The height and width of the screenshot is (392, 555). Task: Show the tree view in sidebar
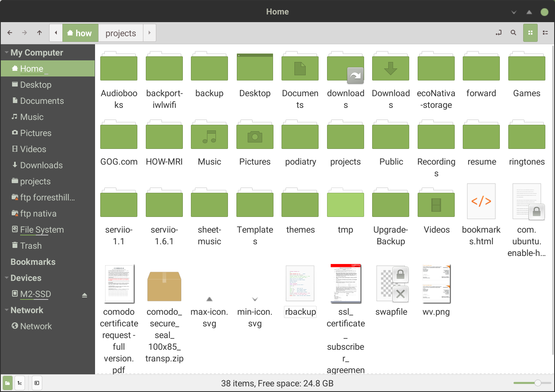(x=20, y=383)
